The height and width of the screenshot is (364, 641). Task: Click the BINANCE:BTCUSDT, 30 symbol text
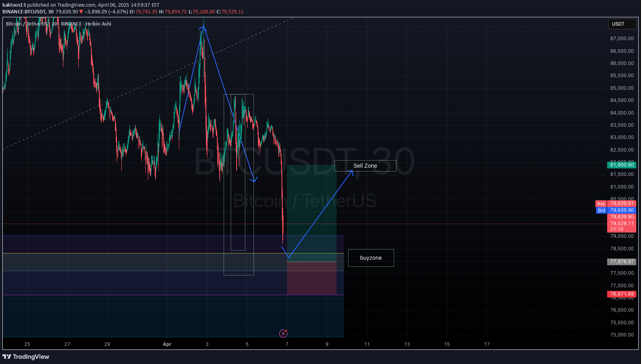[28, 12]
